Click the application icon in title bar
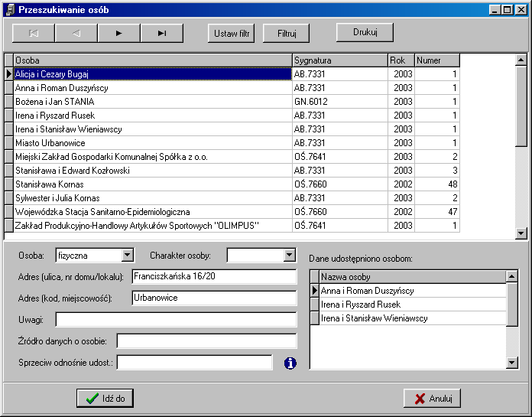Viewport: 532px width, 417px height. 11,9
